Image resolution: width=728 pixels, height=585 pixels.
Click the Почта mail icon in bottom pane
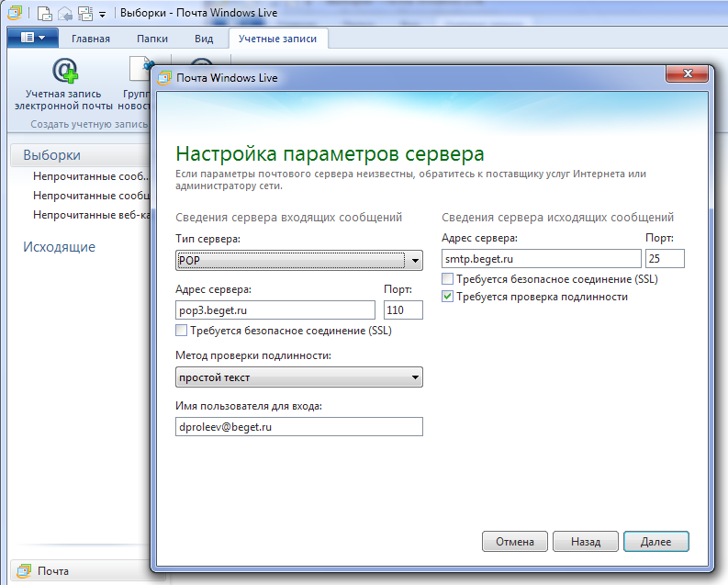click(x=24, y=571)
